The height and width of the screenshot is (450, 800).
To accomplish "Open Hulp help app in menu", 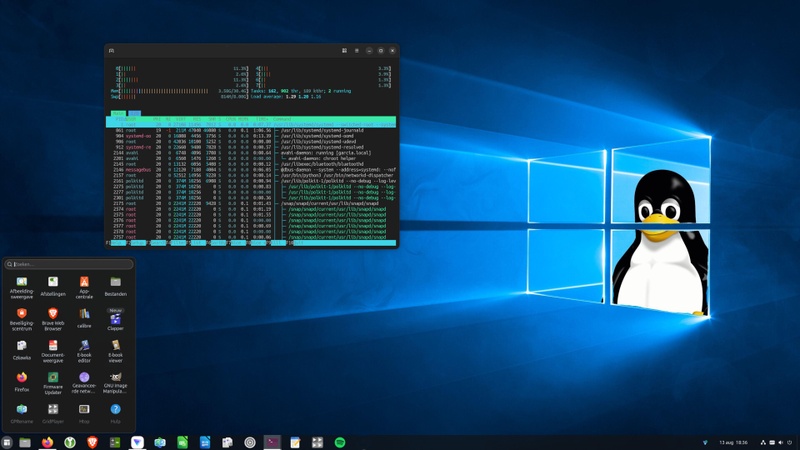I will tap(115, 414).
